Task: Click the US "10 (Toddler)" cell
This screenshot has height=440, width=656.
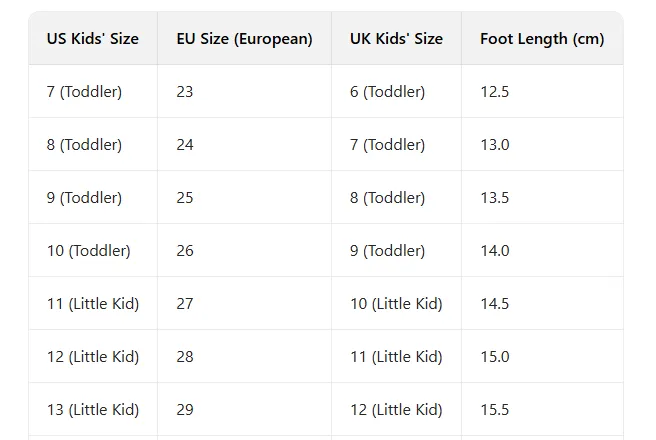Action: [88, 251]
